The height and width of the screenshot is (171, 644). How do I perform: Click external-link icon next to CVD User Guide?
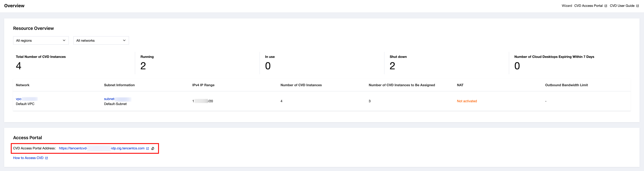tap(637, 6)
